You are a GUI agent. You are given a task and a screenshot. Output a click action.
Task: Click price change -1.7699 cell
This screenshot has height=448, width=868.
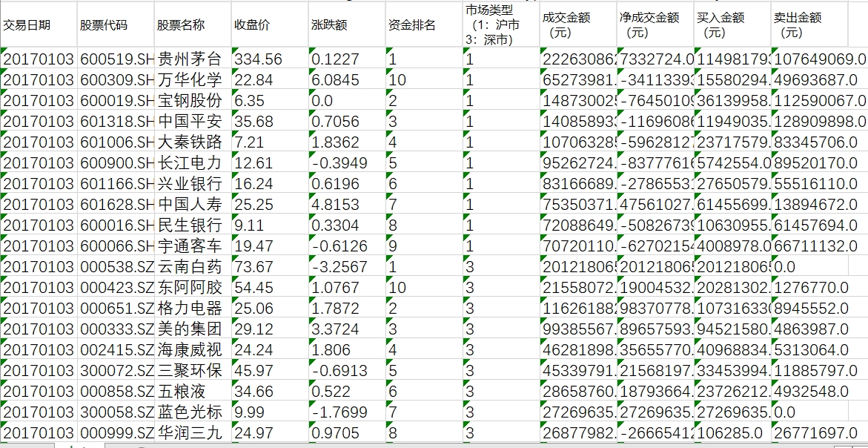347,412
